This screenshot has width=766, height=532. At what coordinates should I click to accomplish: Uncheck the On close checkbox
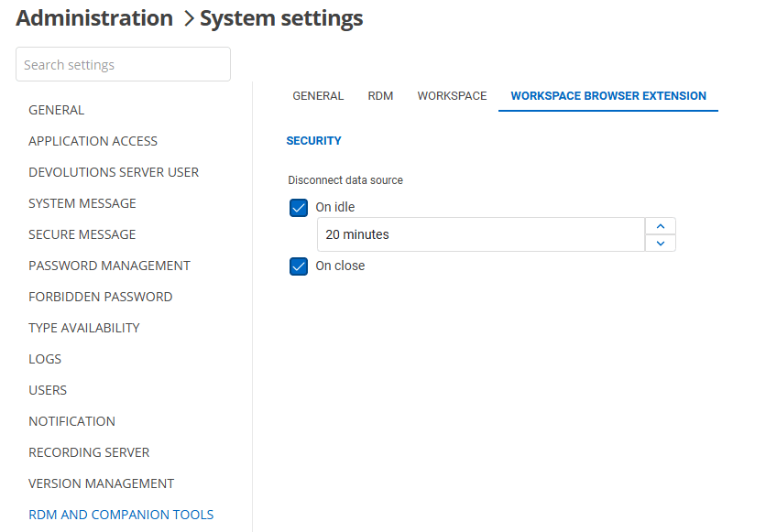pos(298,266)
